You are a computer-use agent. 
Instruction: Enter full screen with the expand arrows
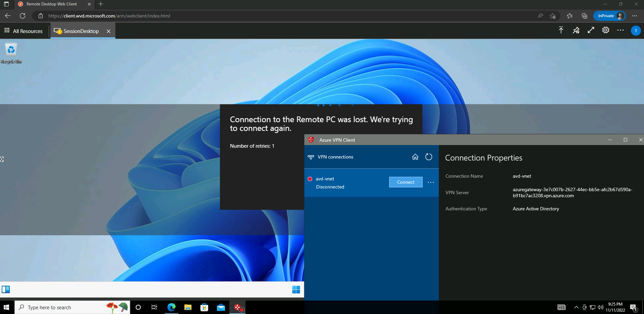point(591,30)
